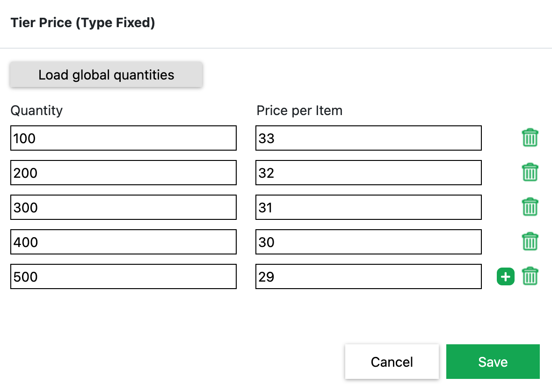Focus the price field showing 29
Image resolution: width=552 pixels, height=392 pixels.
point(368,276)
